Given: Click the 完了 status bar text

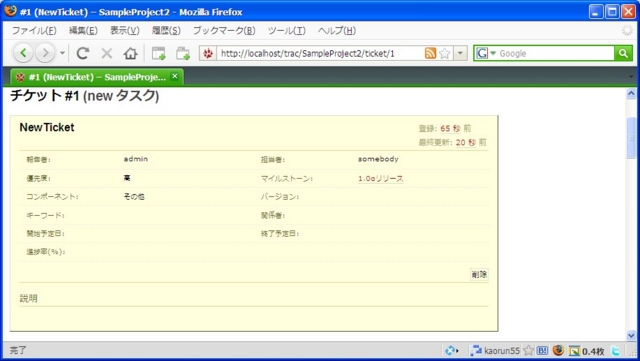Looking at the screenshot, I should coord(18,350).
